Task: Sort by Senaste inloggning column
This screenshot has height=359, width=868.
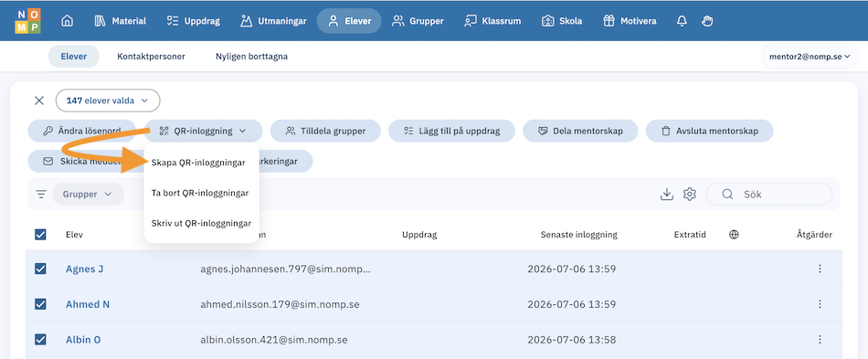Action: click(x=578, y=235)
